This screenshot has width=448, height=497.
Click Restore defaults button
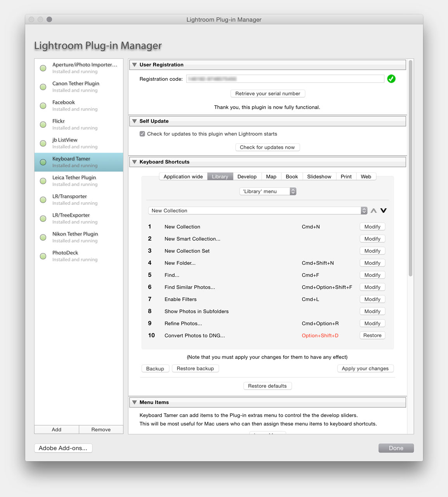267,386
